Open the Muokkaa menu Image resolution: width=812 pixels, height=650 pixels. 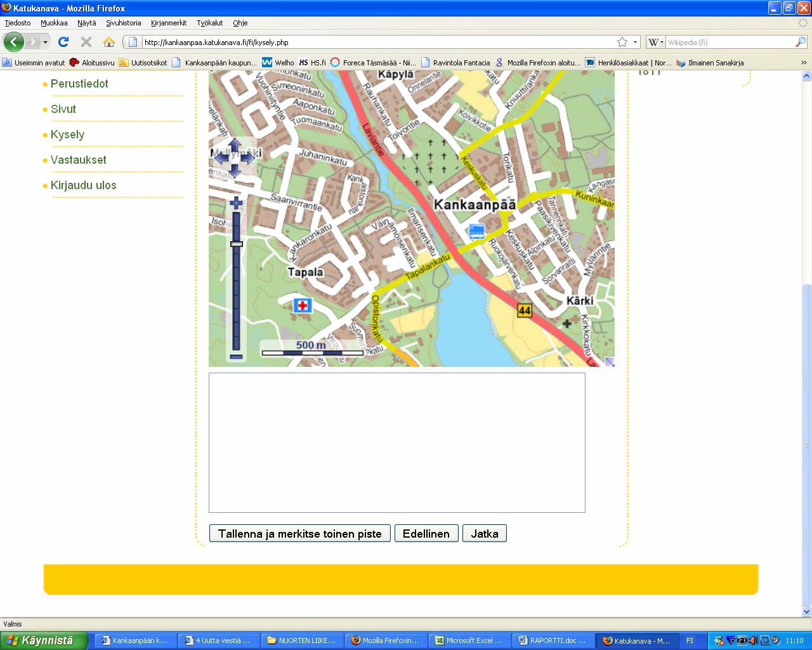click(x=54, y=23)
